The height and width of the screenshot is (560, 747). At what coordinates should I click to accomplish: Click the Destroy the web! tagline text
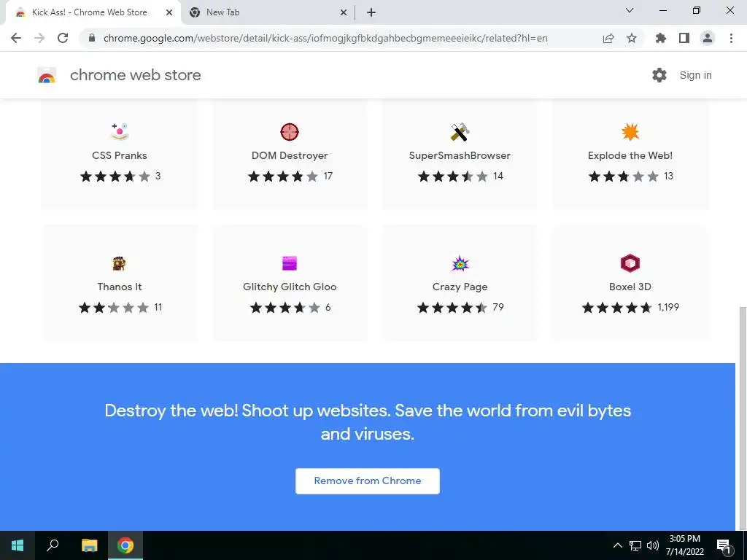(x=368, y=422)
